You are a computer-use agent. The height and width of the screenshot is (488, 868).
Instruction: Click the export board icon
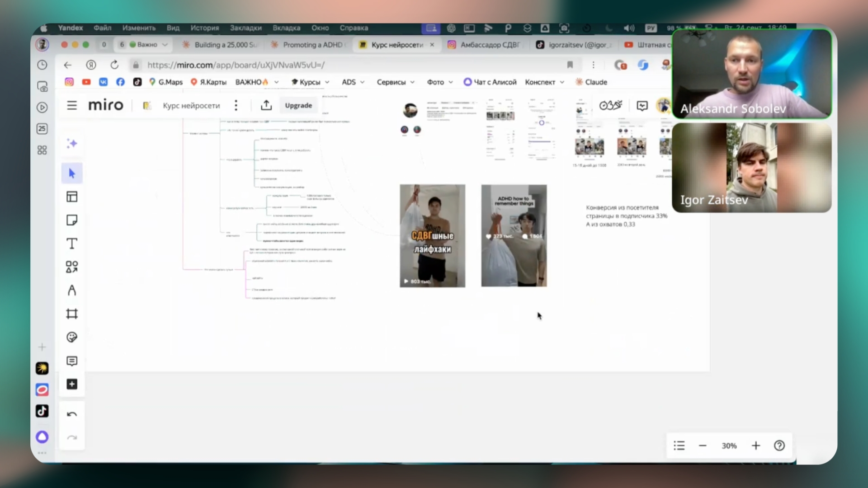click(x=266, y=105)
